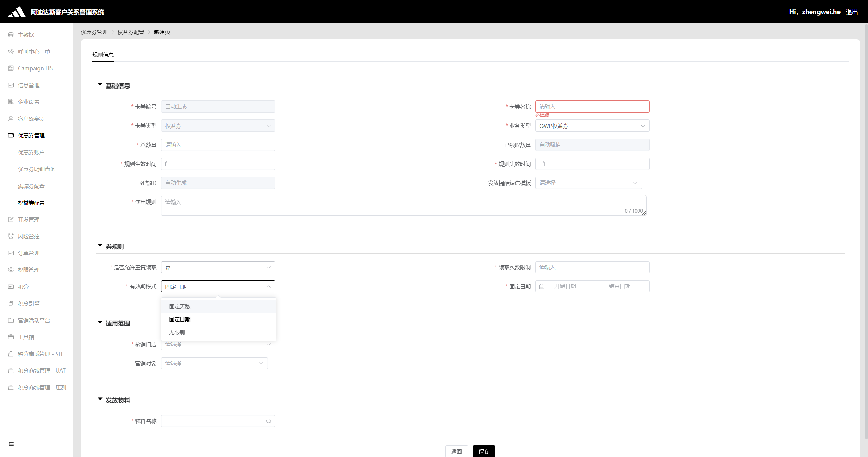Click the 开发管理 edit icon

tap(11, 220)
